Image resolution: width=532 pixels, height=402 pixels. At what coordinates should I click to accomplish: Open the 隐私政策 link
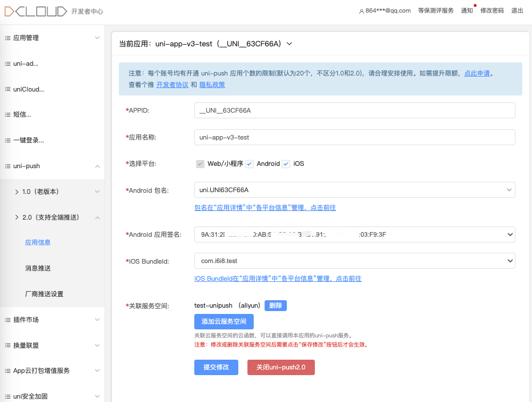coord(212,85)
